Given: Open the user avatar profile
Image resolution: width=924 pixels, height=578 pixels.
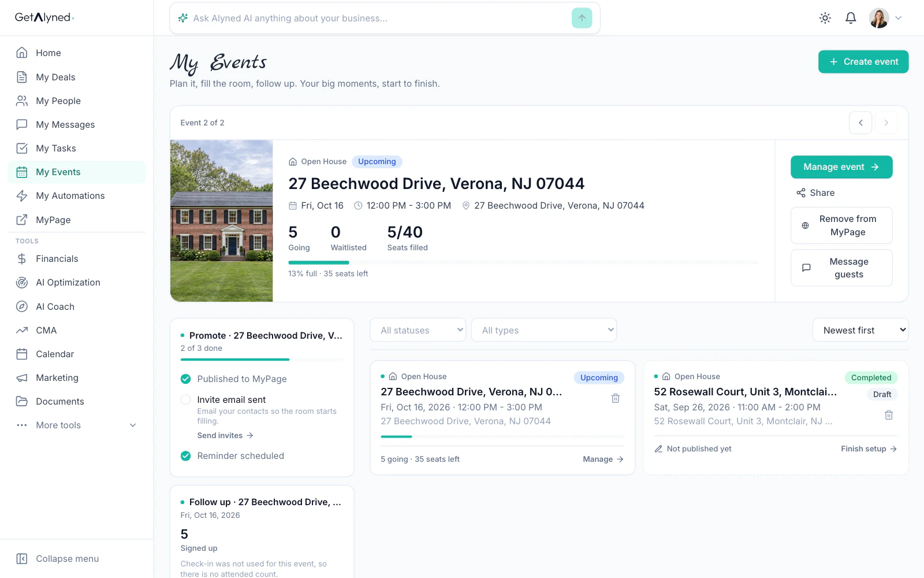Looking at the screenshot, I should [878, 18].
